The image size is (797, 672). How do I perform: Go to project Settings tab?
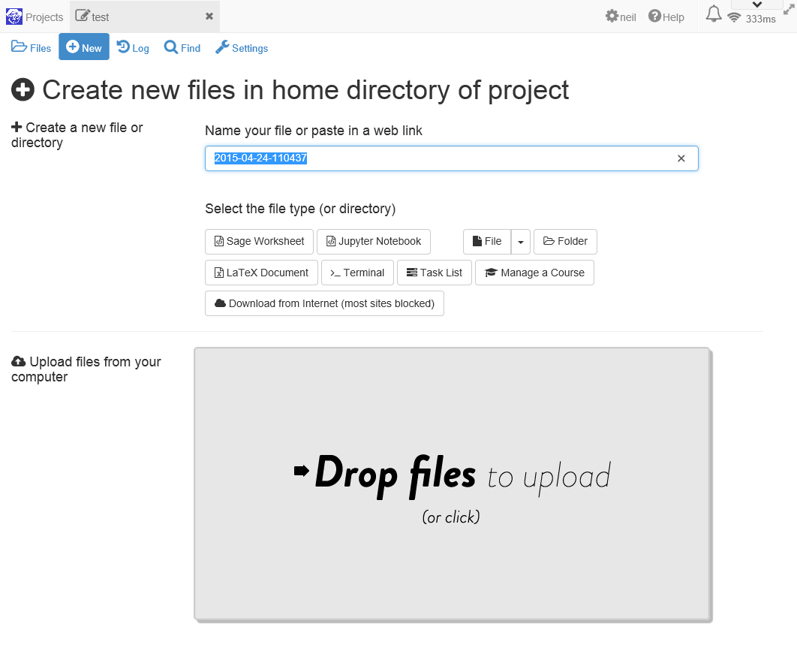coord(242,48)
